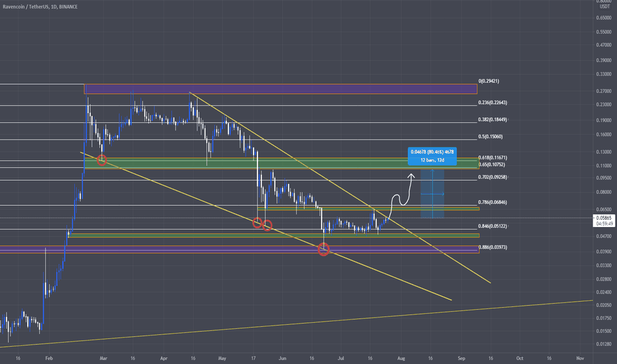Viewport: 617px width, 364px height.
Task: Select the 0.618(0.11671) Fibonacci level label
Action: 493,158
